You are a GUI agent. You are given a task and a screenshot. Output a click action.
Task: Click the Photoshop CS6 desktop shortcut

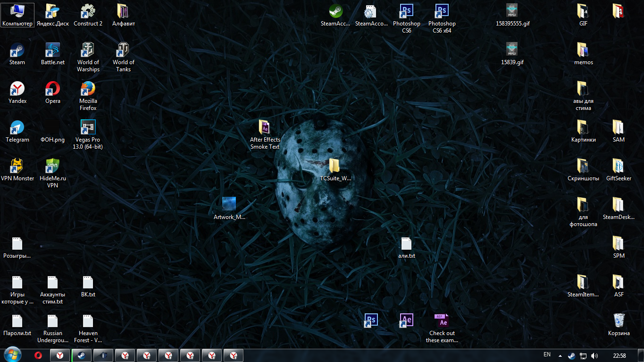(406, 18)
